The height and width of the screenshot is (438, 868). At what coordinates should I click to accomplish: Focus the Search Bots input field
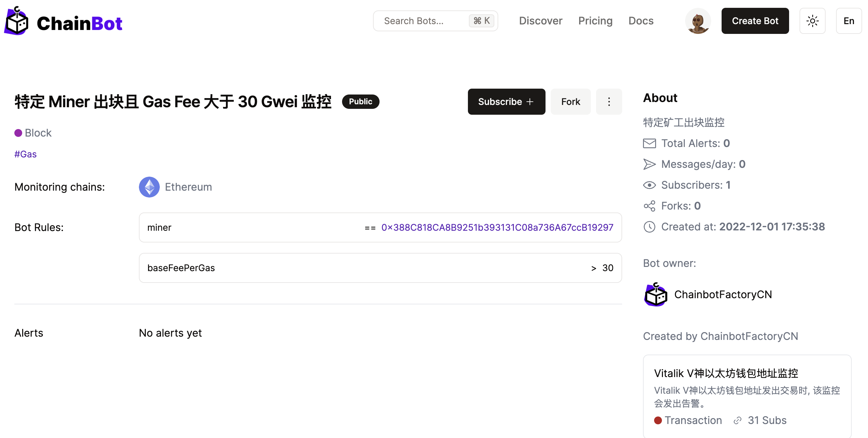(425, 21)
